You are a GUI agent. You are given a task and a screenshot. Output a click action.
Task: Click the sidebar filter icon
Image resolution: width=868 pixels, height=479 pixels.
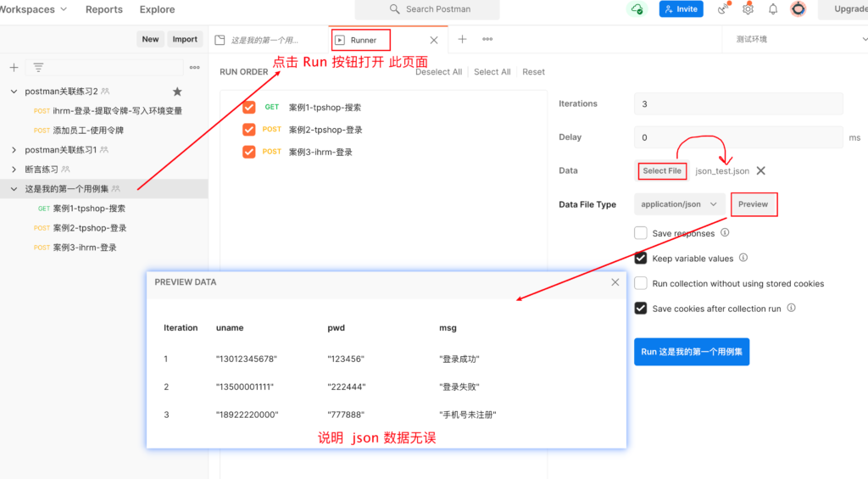[38, 68]
